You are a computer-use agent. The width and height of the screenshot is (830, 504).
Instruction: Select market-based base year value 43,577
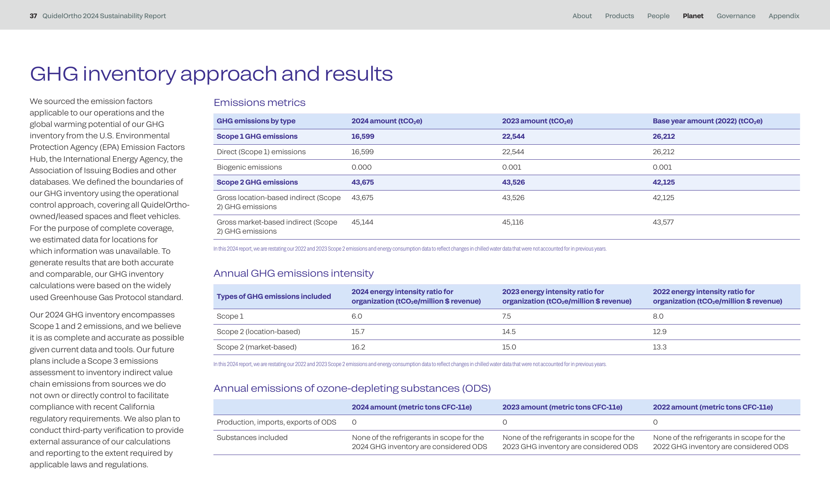pos(663,222)
